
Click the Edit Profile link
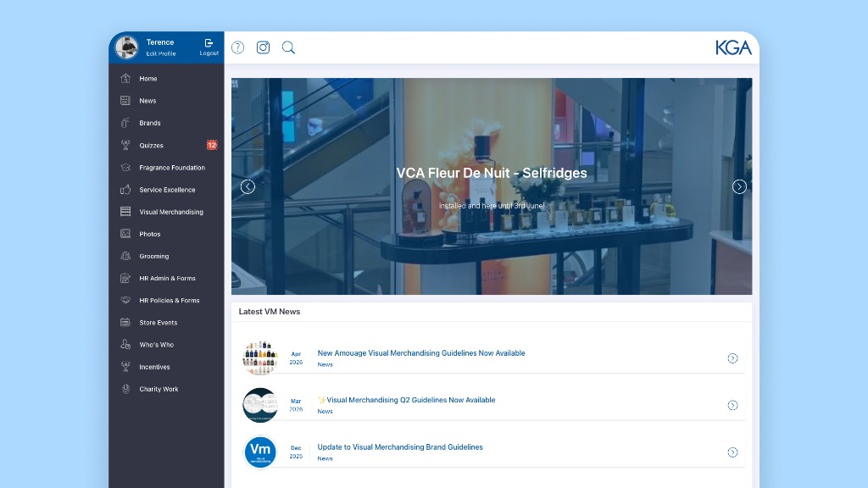tap(161, 53)
